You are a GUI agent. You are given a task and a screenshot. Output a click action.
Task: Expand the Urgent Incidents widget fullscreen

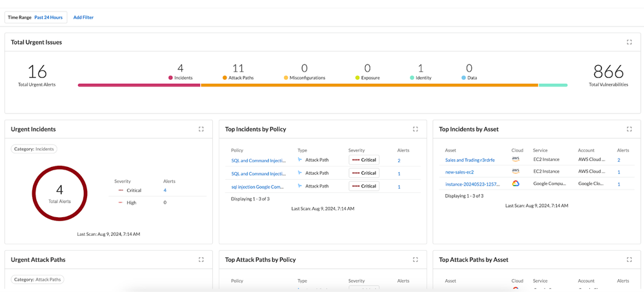point(201,129)
